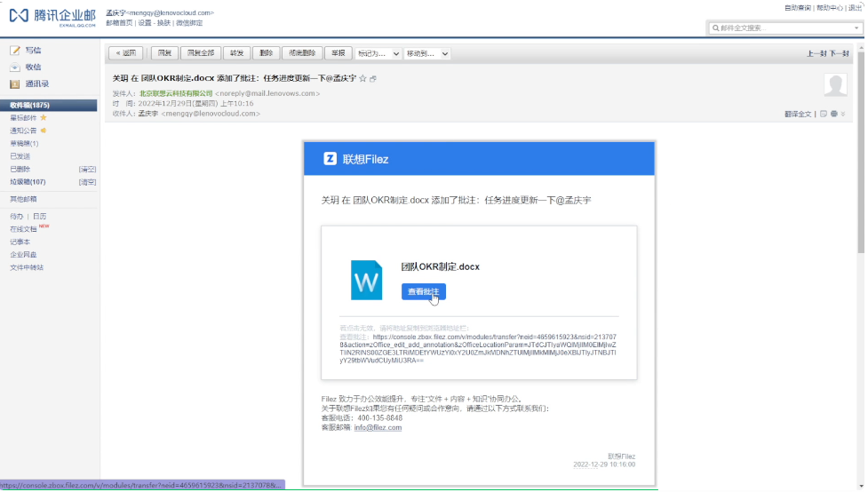The width and height of the screenshot is (868, 492).
Task: Click the Word document icon in email
Action: (x=367, y=281)
